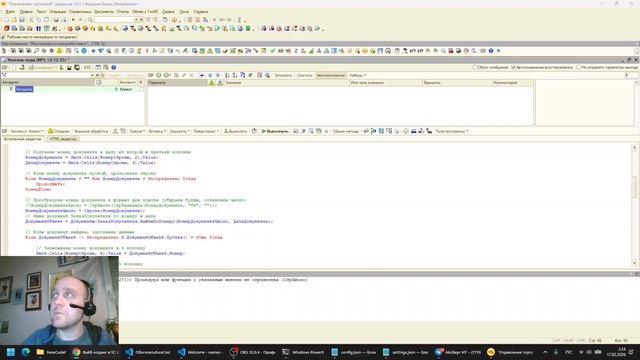The width and height of the screenshot is (640, 360).
Task: Click the Внешняя обработка button
Action: 91,131
